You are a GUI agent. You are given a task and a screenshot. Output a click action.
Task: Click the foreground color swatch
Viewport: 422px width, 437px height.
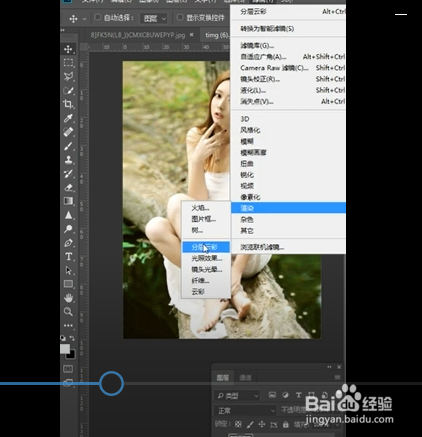pos(65,349)
